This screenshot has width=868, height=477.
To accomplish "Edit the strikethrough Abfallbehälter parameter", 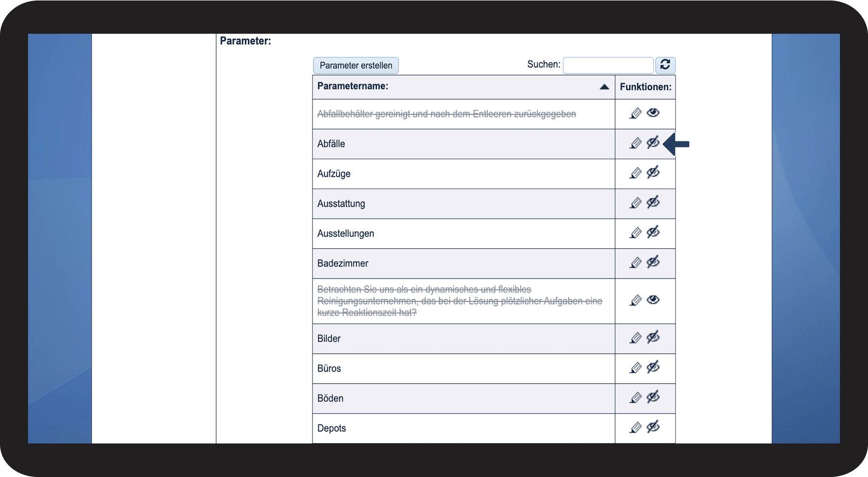I will [635, 113].
